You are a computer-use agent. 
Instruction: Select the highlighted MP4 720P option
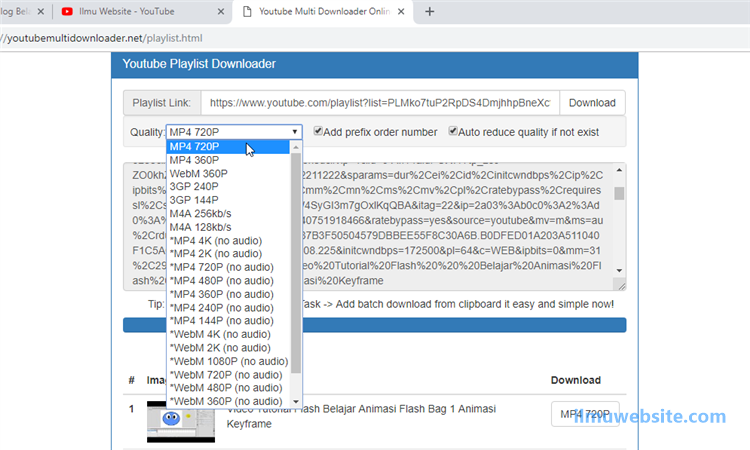228,147
